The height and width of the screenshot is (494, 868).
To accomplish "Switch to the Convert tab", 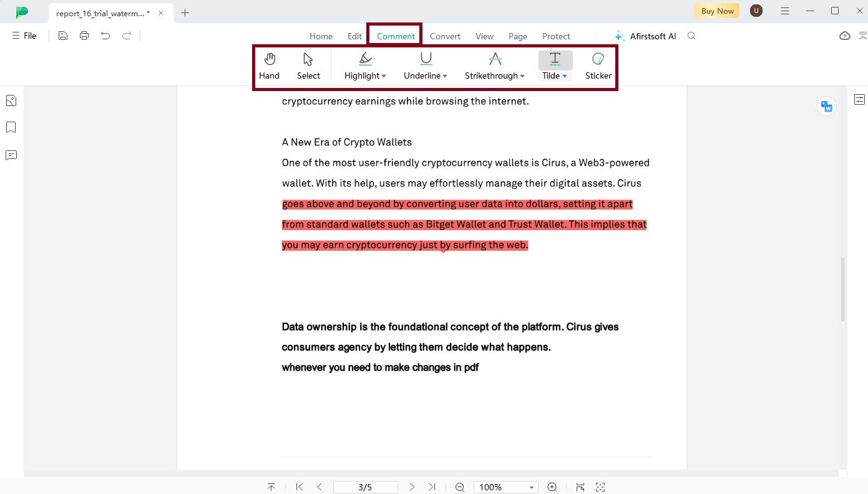I will (445, 36).
